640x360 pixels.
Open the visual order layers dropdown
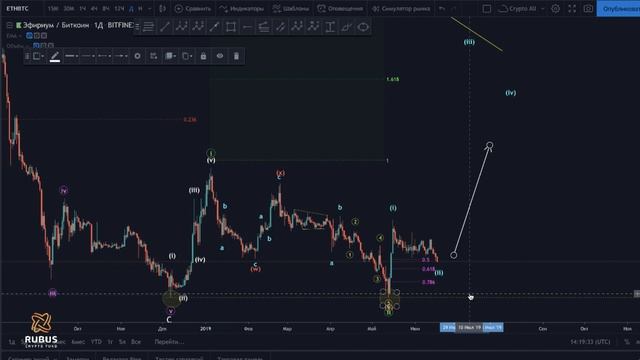point(170,56)
